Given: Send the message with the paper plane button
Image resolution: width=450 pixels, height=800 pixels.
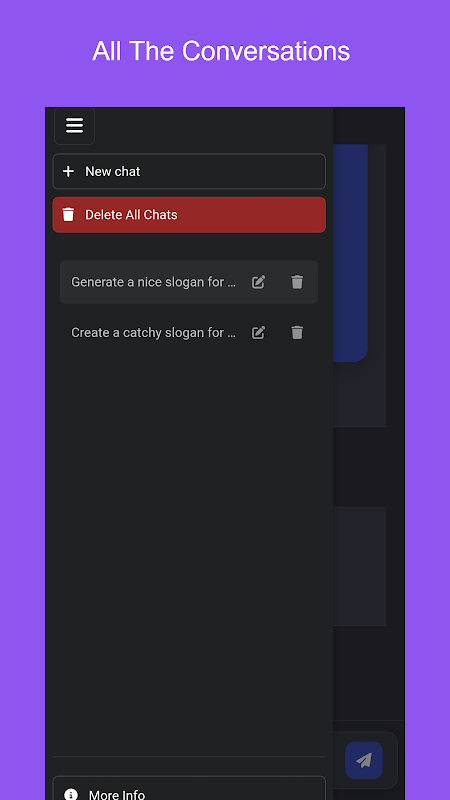Looking at the screenshot, I should pyautogui.click(x=364, y=760).
